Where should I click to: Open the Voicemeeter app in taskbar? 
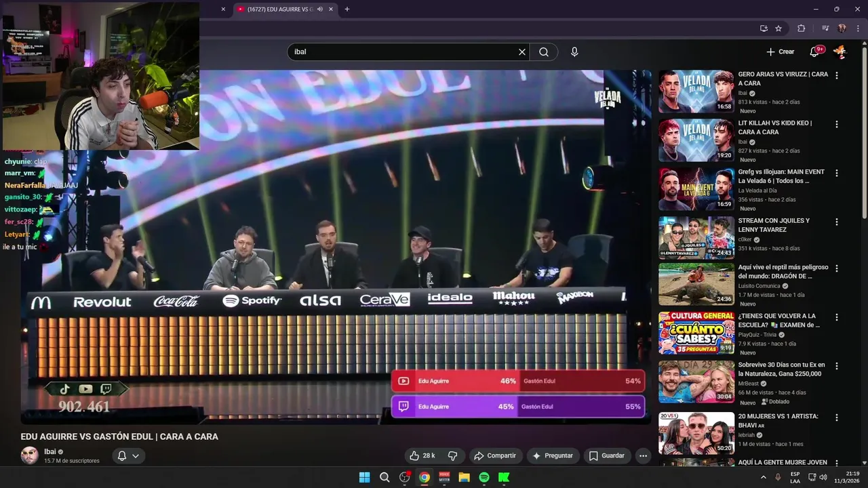(444, 477)
